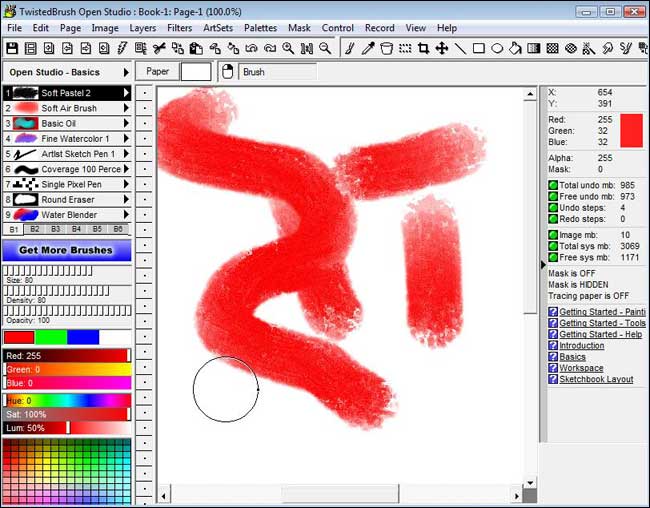Click the page layout icon after Save

coord(31,49)
